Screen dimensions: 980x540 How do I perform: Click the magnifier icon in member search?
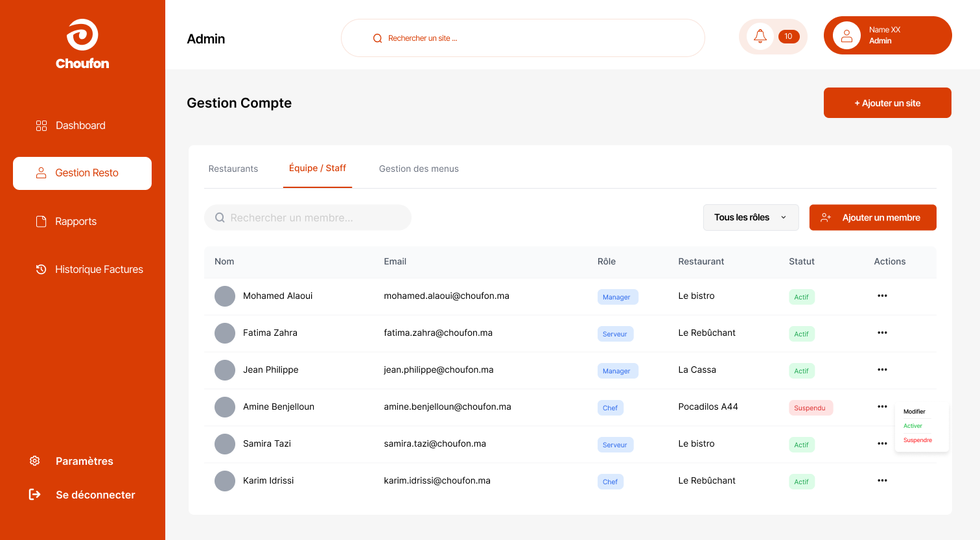click(220, 218)
